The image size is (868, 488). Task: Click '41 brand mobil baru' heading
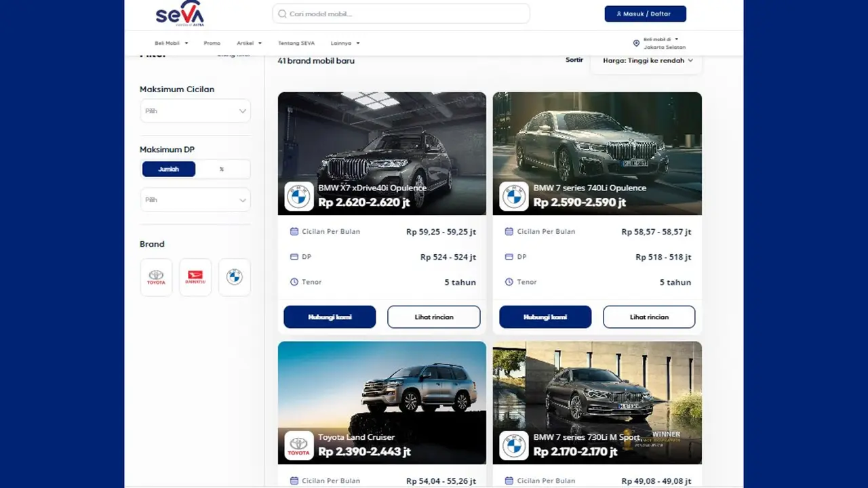(316, 61)
